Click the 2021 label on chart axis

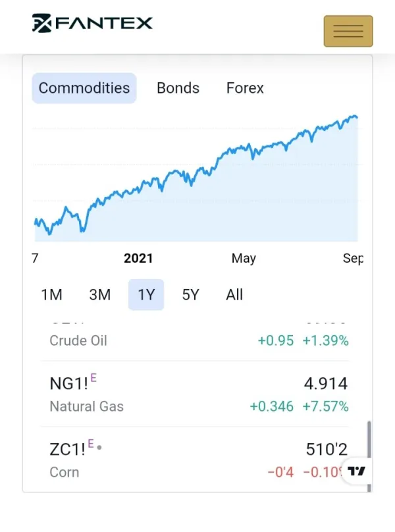coord(138,259)
